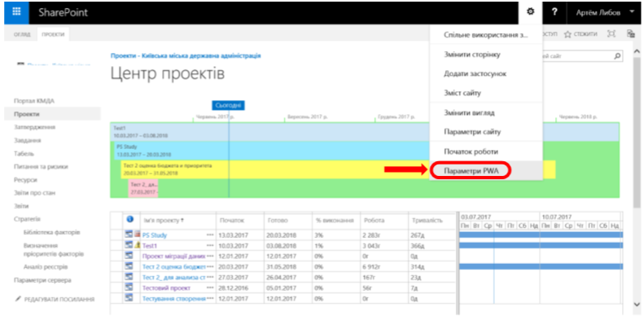
Task: Click the PS Study Gantt bar
Action: (x=541, y=235)
